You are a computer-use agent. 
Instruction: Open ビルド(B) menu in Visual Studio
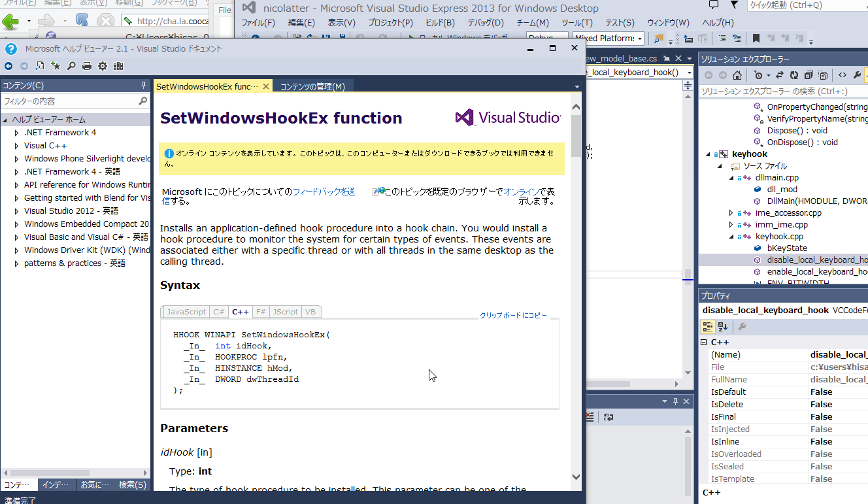pos(439,23)
